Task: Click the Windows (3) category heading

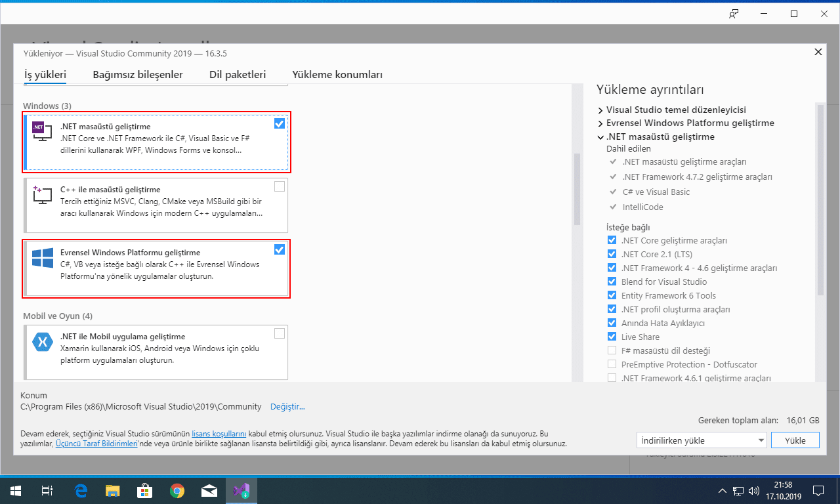Action: [x=47, y=106]
